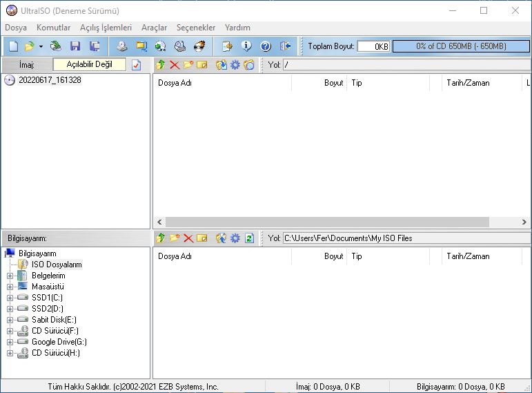This screenshot has width=532, height=393.
Task: Exit the program using the door icon
Action: pos(286,46)
